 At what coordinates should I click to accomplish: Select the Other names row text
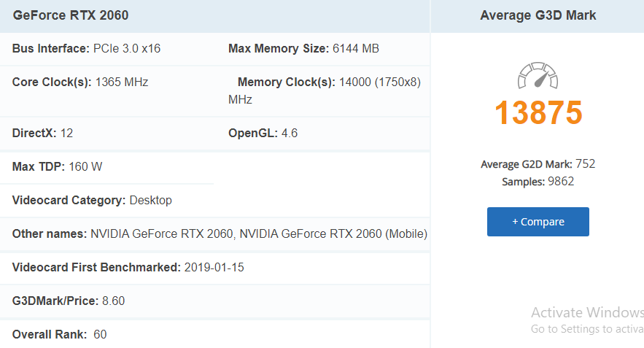pyautogui.click(x=220, y=233)
